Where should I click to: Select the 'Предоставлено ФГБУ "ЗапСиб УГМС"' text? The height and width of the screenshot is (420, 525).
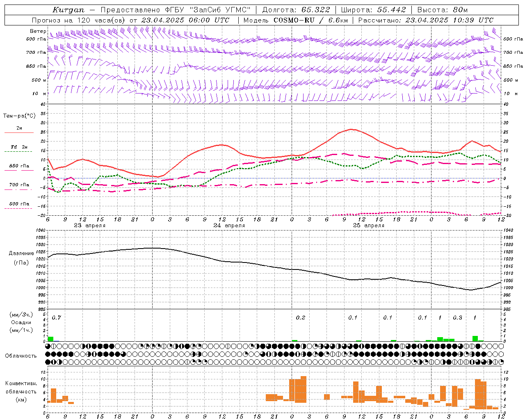tap(176, 10)
